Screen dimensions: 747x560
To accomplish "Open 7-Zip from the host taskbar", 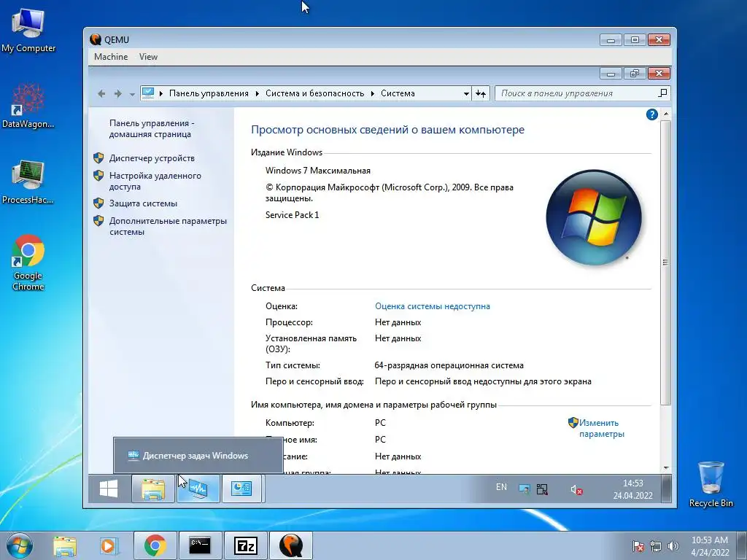I will 246,545.
